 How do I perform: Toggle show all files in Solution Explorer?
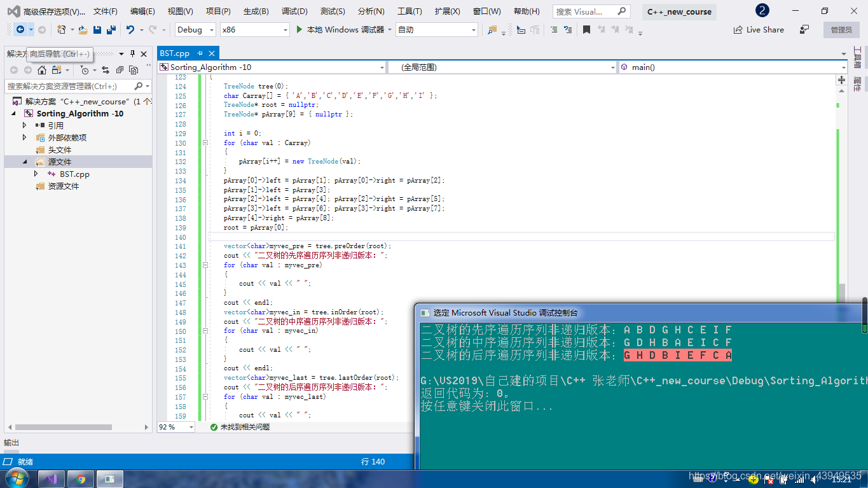(x=134, y=70)
